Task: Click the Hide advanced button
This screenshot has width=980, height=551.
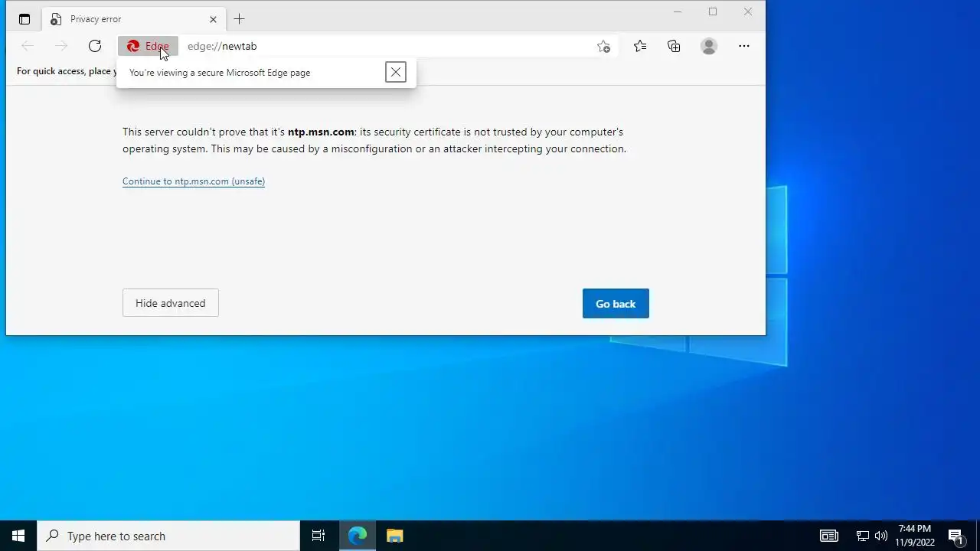Action: tap(171, 303)
